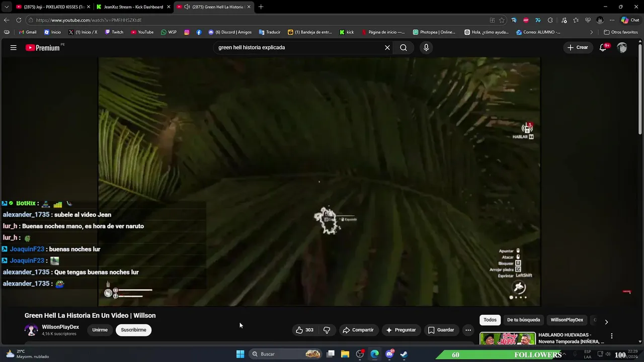Show more filter chips arrow
The width and height of the screenshot is (644, 362).
[x=606, y=322]
